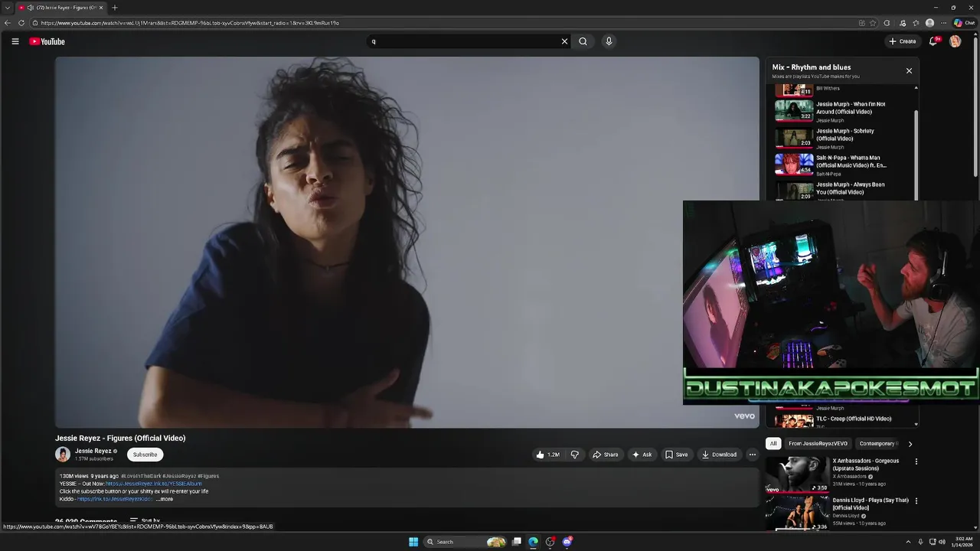Screen dimensions: 980x551
Task: Expand the description with ...more
Action: [x=165, y=499]
